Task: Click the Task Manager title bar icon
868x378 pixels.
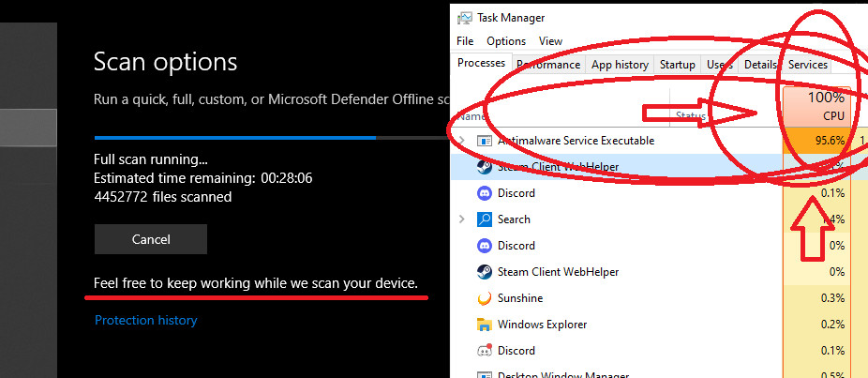Action: click(464, 18)
